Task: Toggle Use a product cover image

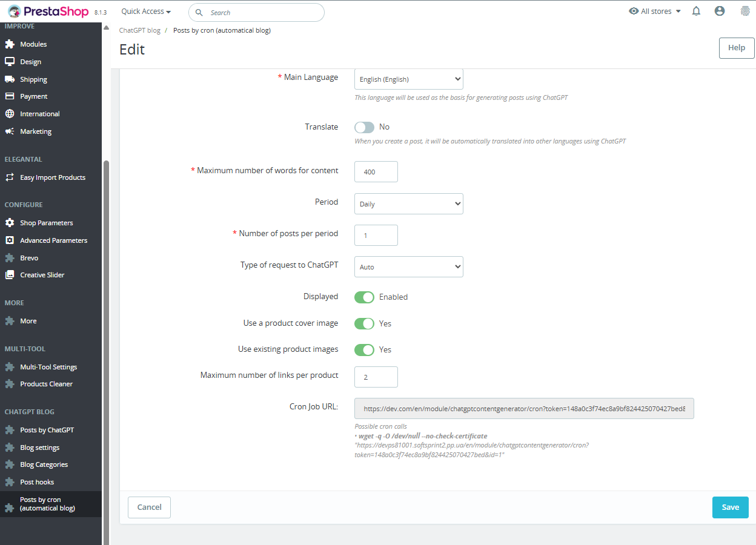Action: pos(364,323)
